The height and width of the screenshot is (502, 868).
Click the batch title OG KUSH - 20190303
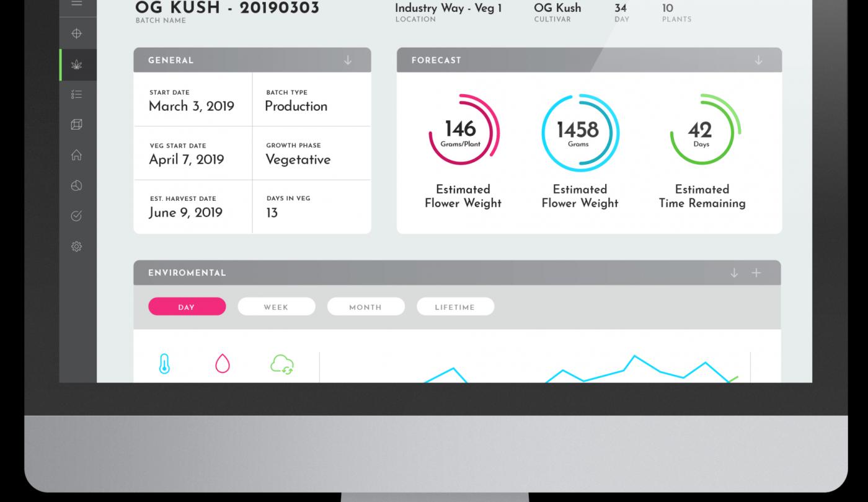click(x=228, y=8)
